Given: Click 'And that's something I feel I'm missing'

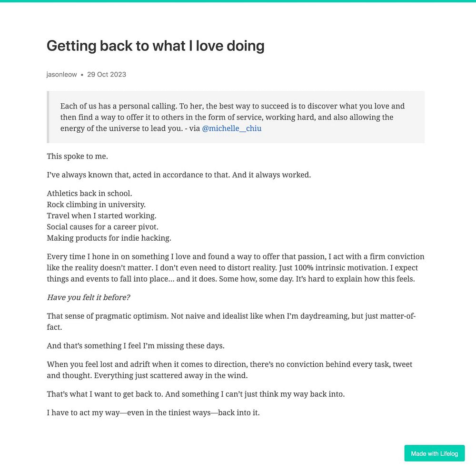Looking at the screenshot, I should [x=136, y=346].
